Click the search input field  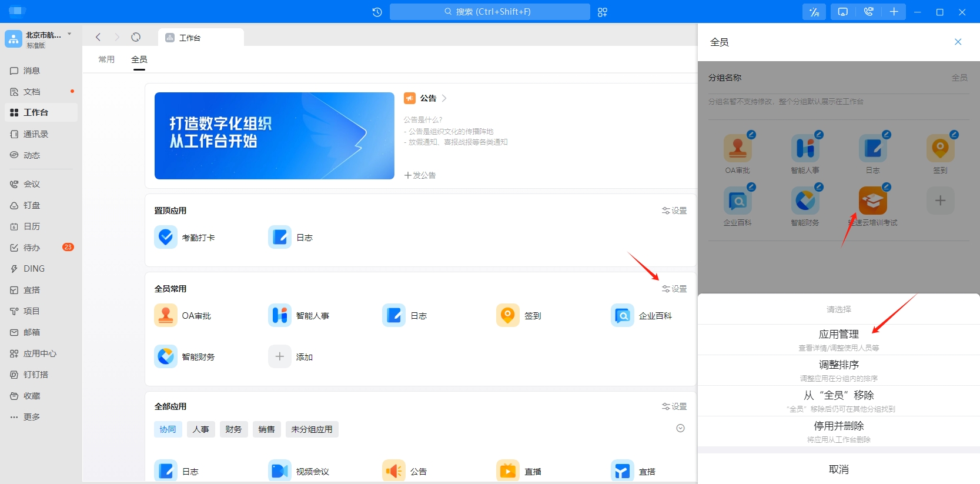point(490,12)
